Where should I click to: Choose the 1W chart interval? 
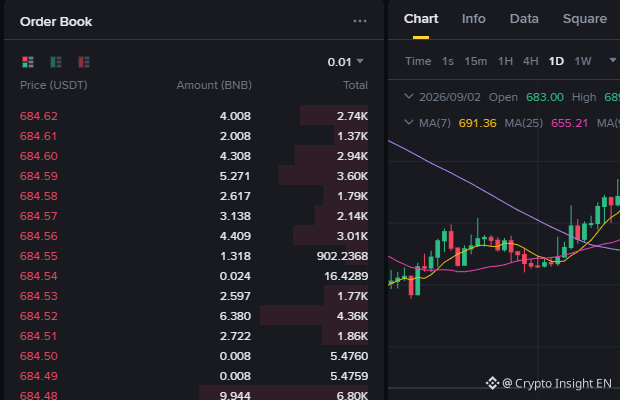(x=583, y=61)
